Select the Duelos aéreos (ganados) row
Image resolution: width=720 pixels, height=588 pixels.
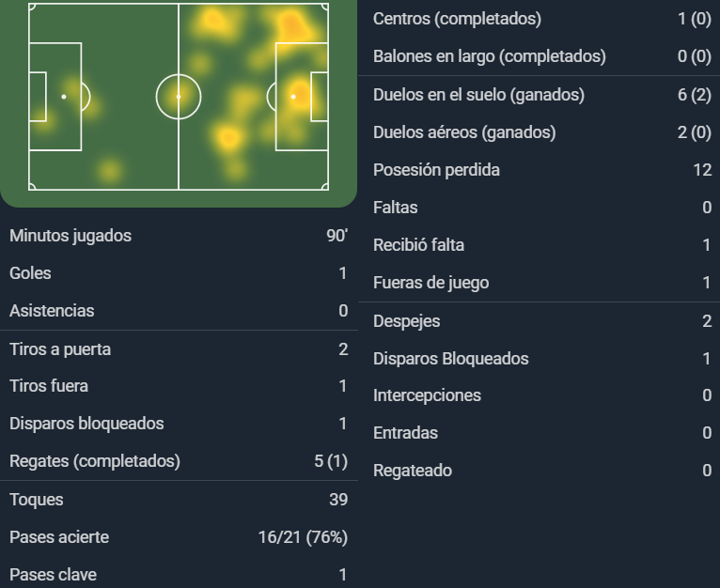point(540,132)
